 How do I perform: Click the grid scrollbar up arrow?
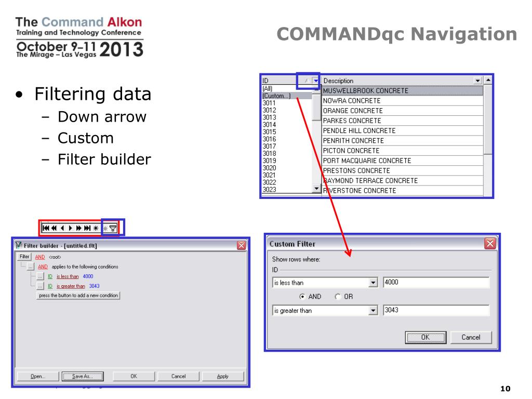(x=488, y=81)
